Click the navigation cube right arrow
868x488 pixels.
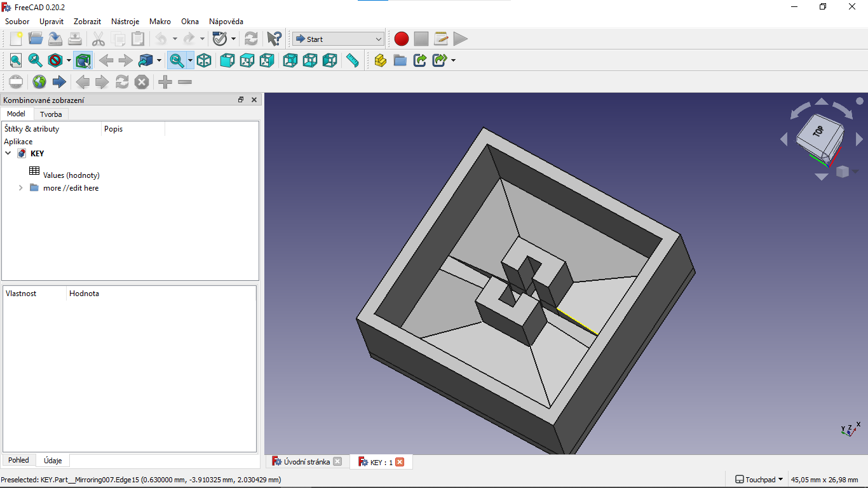pyautogui.click(x=859, y=139)
